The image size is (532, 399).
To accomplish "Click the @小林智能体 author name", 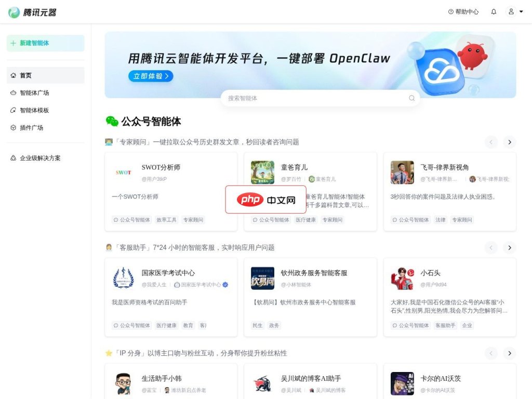I will [296, 284].
